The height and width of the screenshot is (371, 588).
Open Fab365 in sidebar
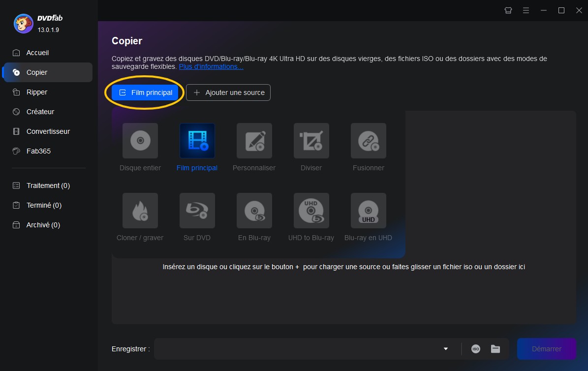48,151
